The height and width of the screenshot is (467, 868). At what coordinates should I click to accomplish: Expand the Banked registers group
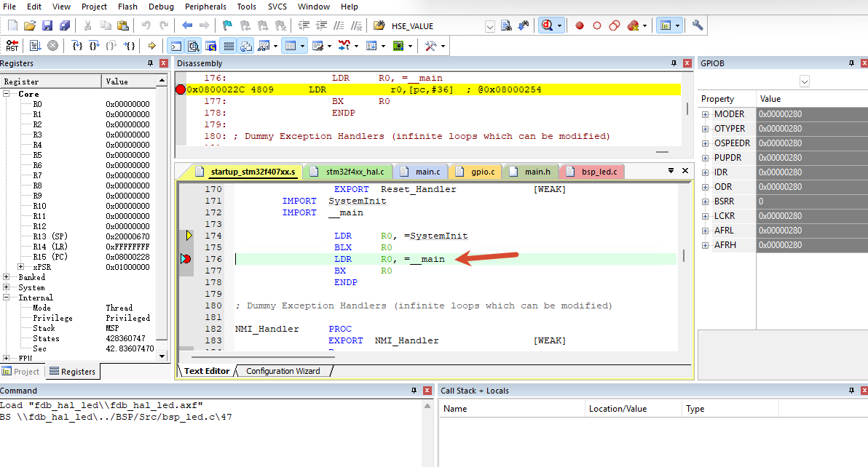point(6,277)
